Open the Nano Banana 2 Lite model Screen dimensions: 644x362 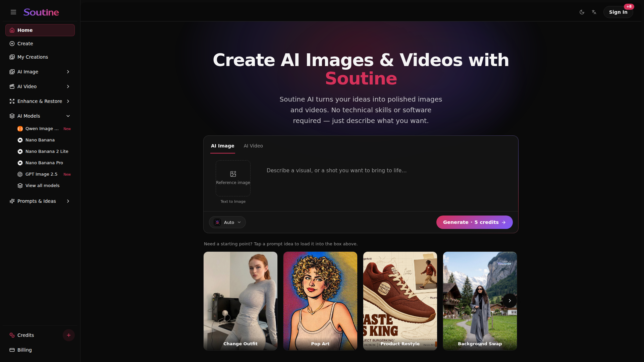(x=44, y=152)
